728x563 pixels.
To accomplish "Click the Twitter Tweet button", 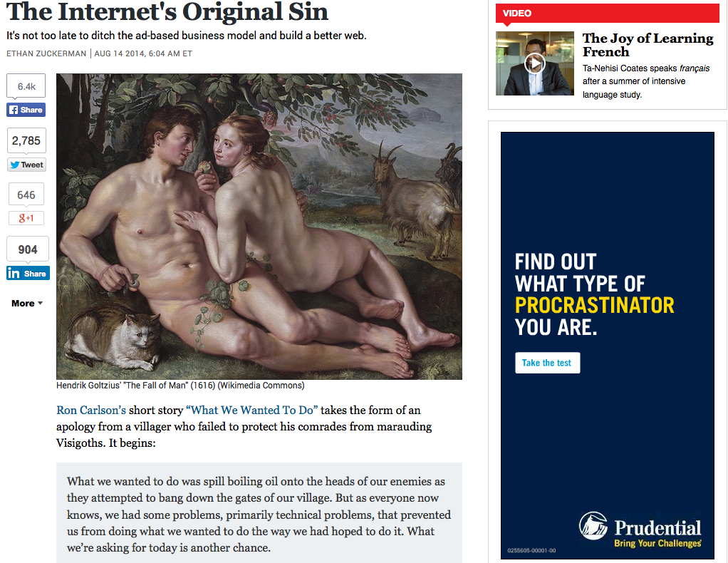I will (x=26, y=165).
